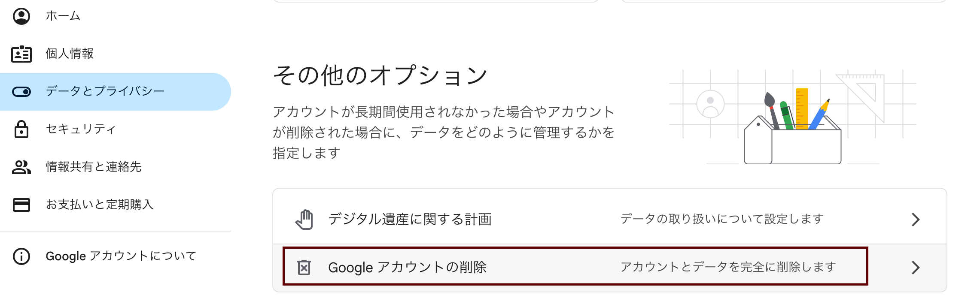
Task: Click the Google アカウントについて info icon
Action: coord(21,256)
